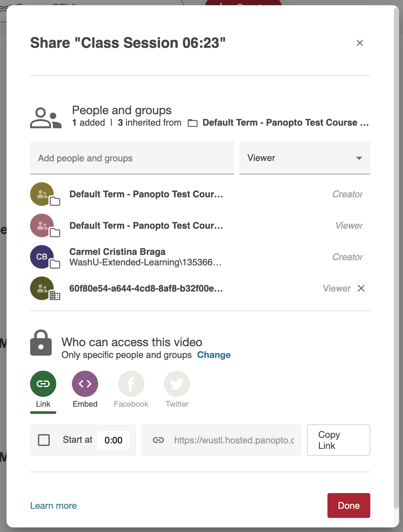Click Change to modify video access
Image resolution: width=403 pixels, height=532 pixels.
tap(214, 355)
